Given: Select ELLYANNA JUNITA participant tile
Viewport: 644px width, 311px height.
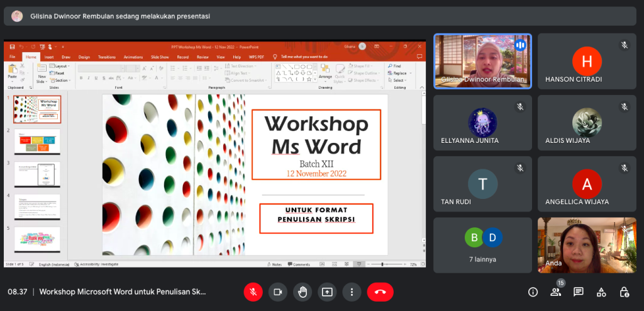Looking at the screenshot, I should coord(482,123).
